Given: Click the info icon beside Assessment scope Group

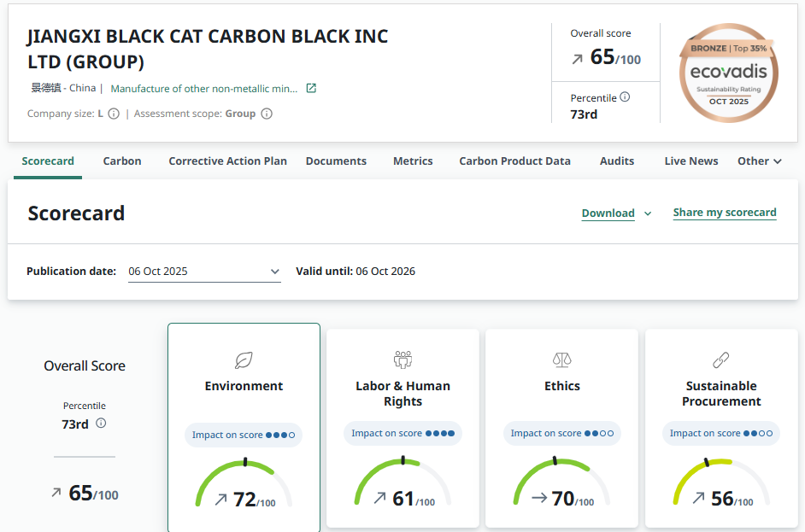Looking at the screenshot, I should coord(267,114).
